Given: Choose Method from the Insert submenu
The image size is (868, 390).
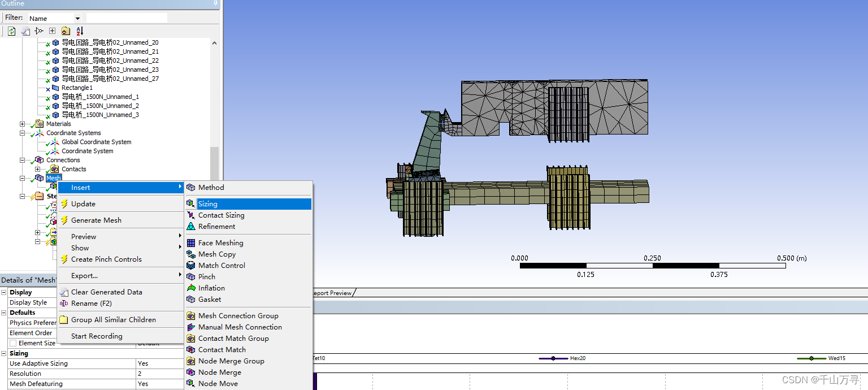Looking at the screenshot, I should tap(248, 188).
